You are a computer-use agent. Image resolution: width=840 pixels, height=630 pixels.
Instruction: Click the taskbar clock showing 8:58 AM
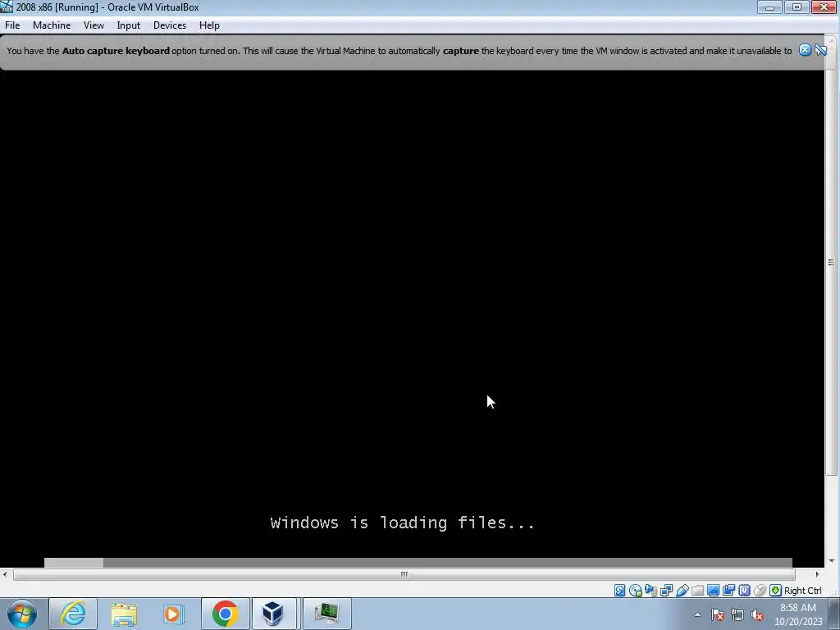coord(798,614)
